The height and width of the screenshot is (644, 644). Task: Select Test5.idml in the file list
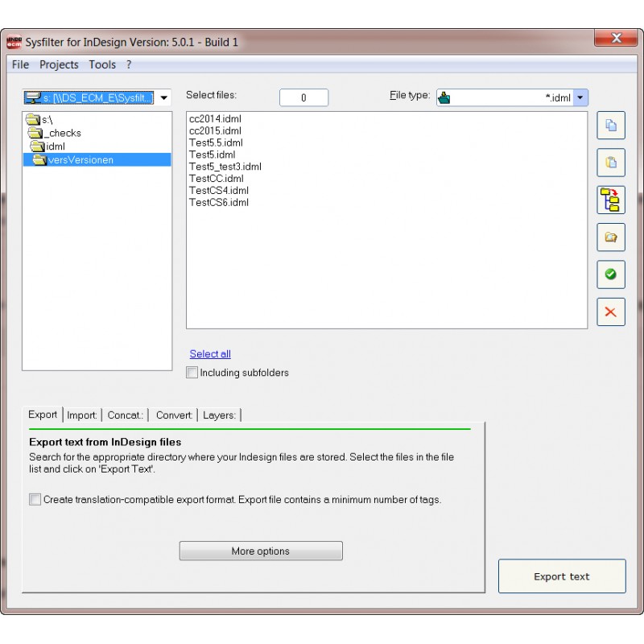213,155
